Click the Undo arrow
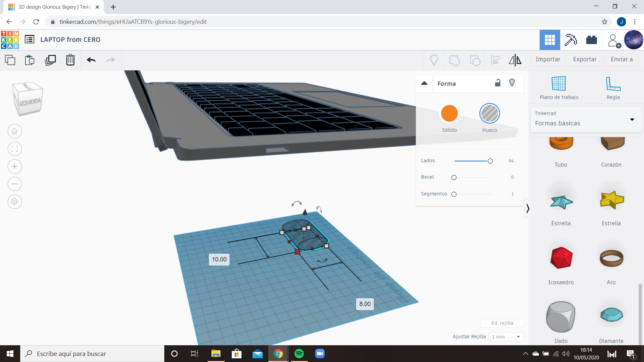Viewport: 644px width, 362px height. tap(91, 60)
